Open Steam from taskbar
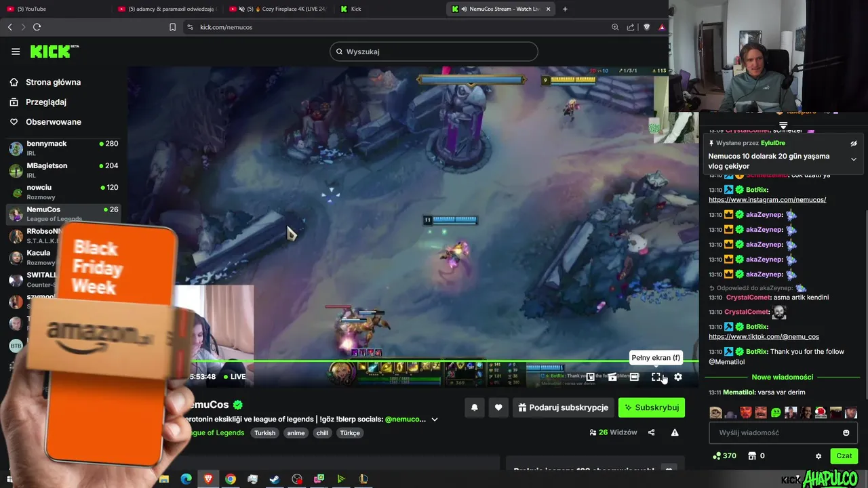868x488 pixels. point(275,479)
